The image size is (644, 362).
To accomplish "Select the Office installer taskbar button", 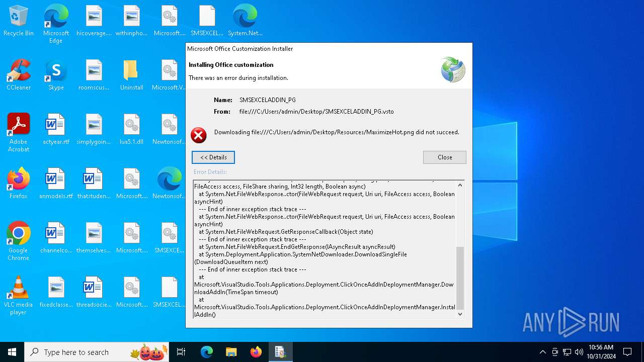I will [280, 352].
